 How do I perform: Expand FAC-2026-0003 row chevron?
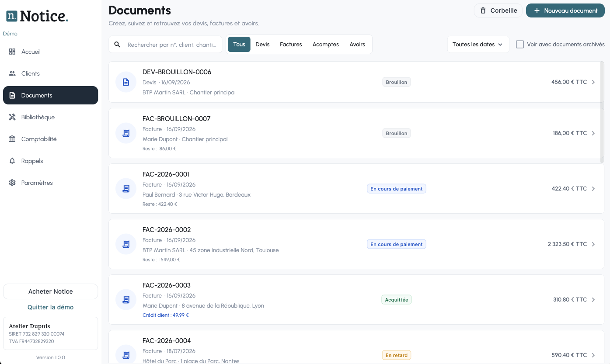593,300
